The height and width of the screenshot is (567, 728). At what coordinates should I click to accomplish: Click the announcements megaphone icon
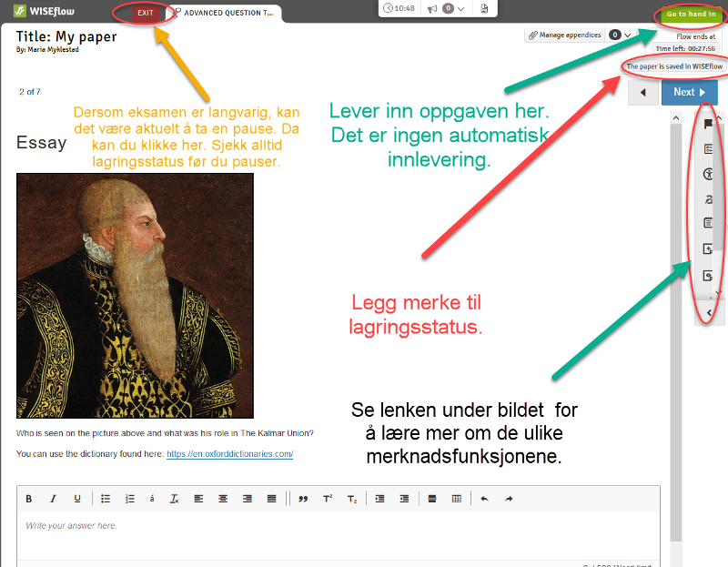[x=432, y=8]
